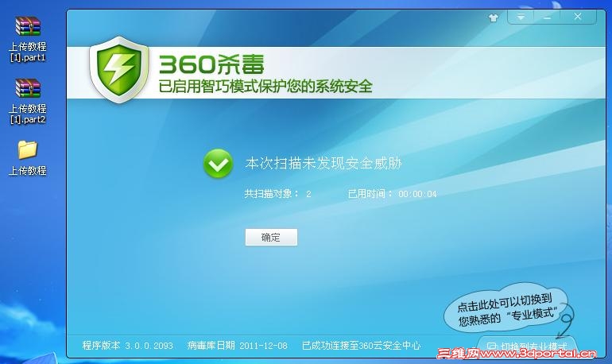Screen dimensions: 612x364
Task: Open the 上传教程 folder on desktop
Action: [27, 158]
